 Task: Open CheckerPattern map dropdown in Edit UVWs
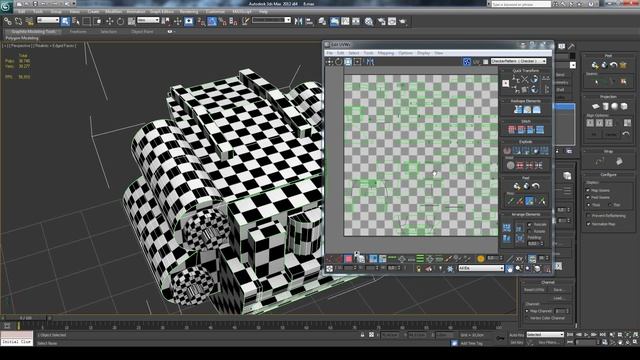(x=518, y=61)
